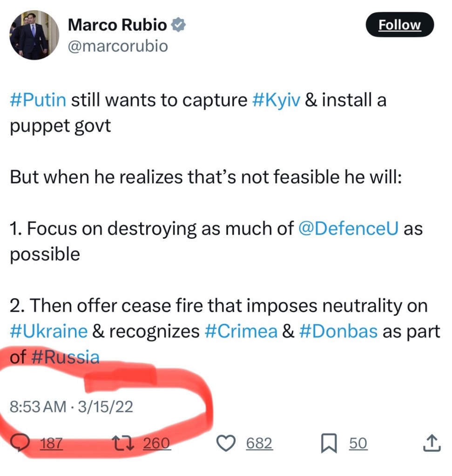Click the blue verified badge
Image resolution: width=452 pixels, height=476 pixels.
click(178, 25)
